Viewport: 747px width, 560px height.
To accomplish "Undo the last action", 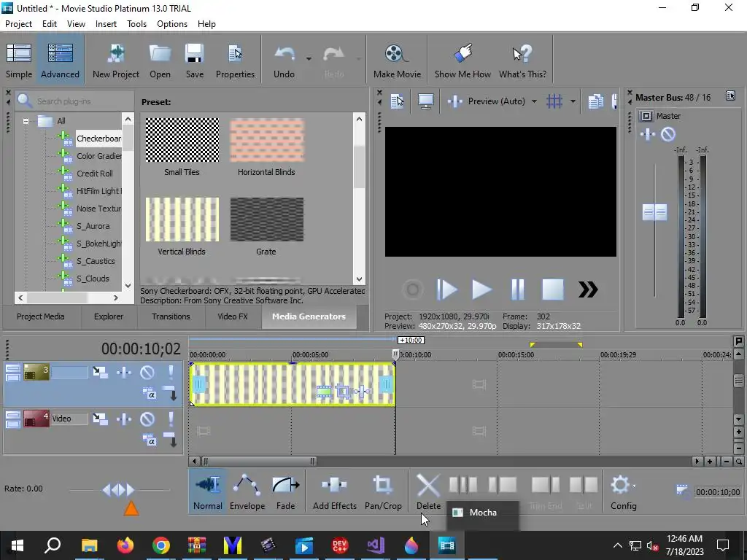I will click(284, 60).
